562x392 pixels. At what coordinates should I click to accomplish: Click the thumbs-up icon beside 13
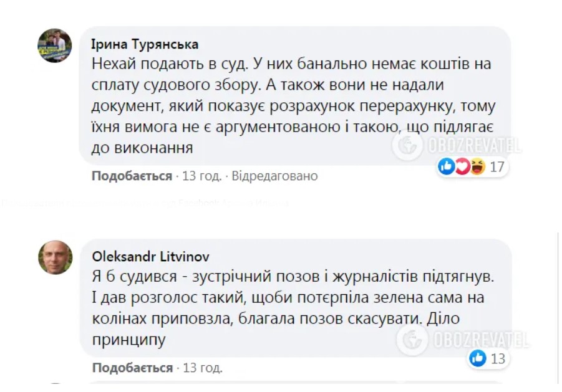478,358
